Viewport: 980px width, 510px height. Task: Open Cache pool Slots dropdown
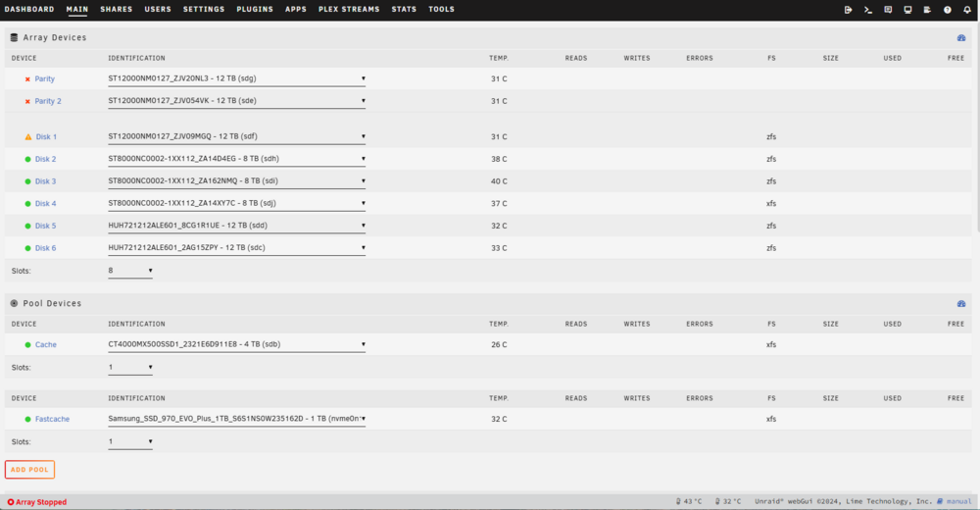coord(130,368)
